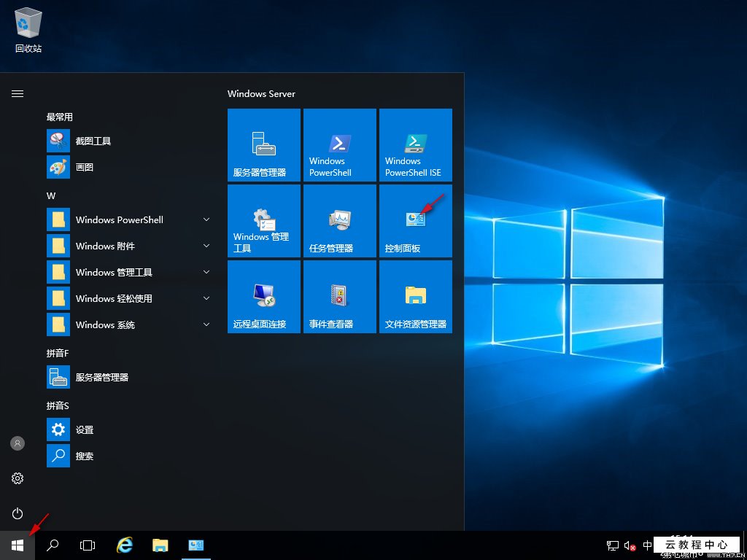Open the Event Viewer (事件查看器) tile
This screenshot has height=560, width=747.
(340, 297)
